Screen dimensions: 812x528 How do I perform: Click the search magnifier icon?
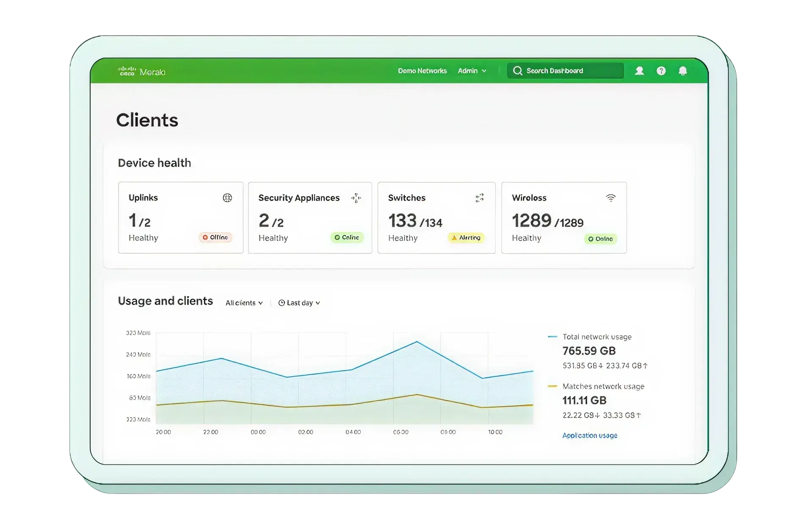coord(517,71)
